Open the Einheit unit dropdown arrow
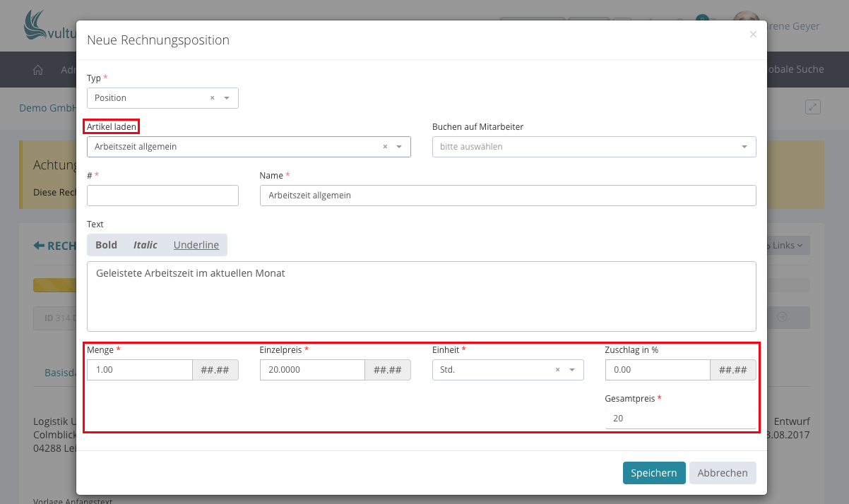 pos(572,370)
